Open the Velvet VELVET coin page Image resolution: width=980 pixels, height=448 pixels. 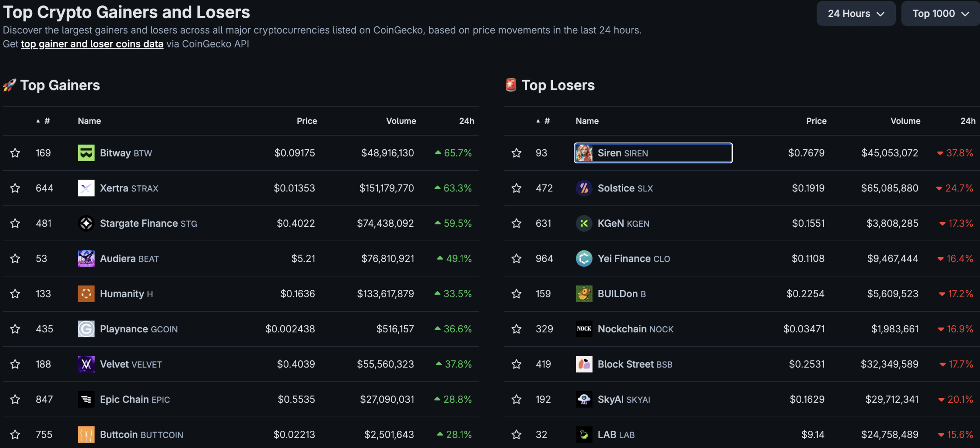pyautogui.click(x=131, y=365)
